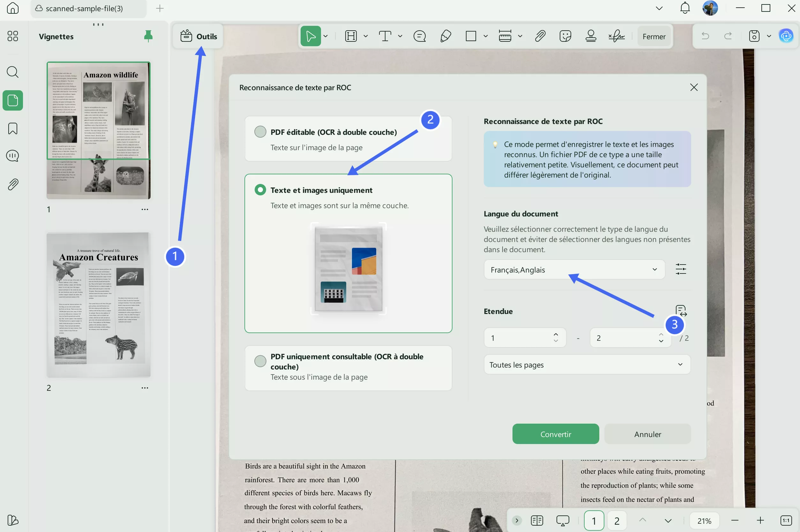
Task: Choose PDF uniquement consultable option
Action: (x=260, y=361)
